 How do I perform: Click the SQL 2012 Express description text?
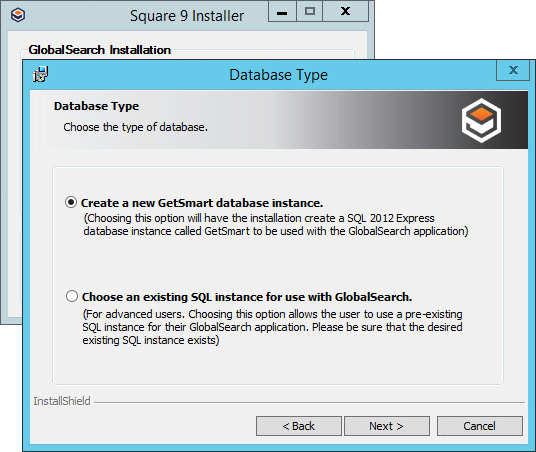pyautogui.click(x=276, y=225)
